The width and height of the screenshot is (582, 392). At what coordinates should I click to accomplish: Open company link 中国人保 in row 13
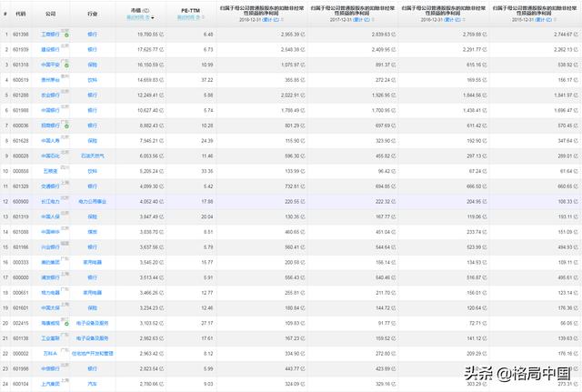click(50, 216)
